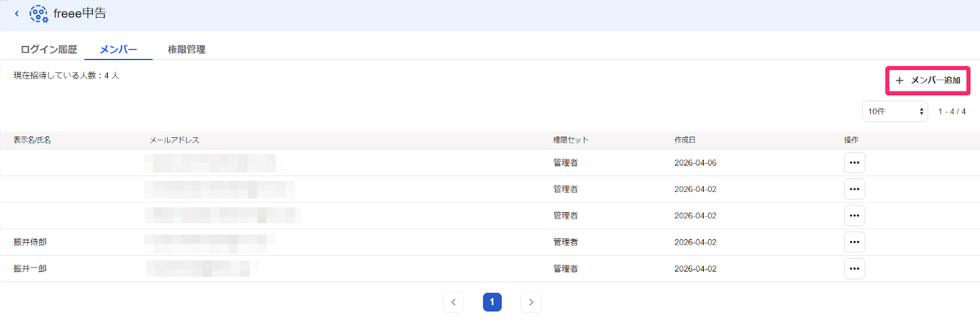Screen dimensions: 980x331
Task: Click the 現在招待している人数 count text
Action: pos(66,75)
